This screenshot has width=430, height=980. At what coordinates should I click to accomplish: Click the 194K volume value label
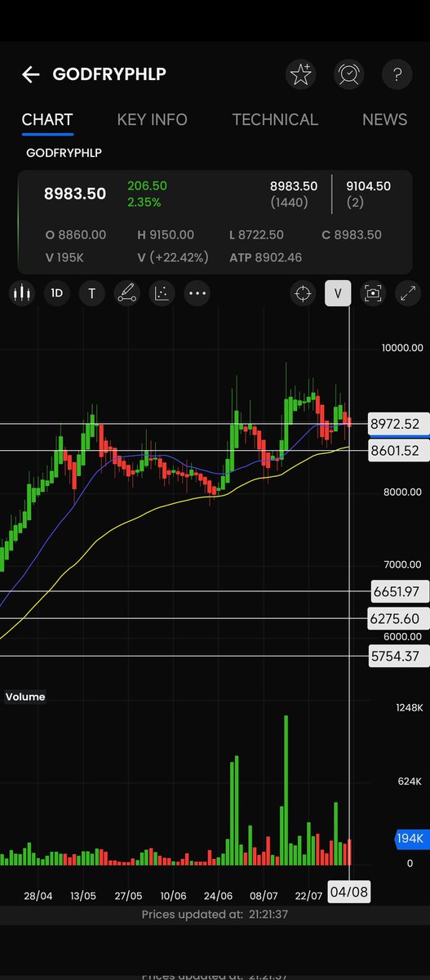click(x=410, y=839)
